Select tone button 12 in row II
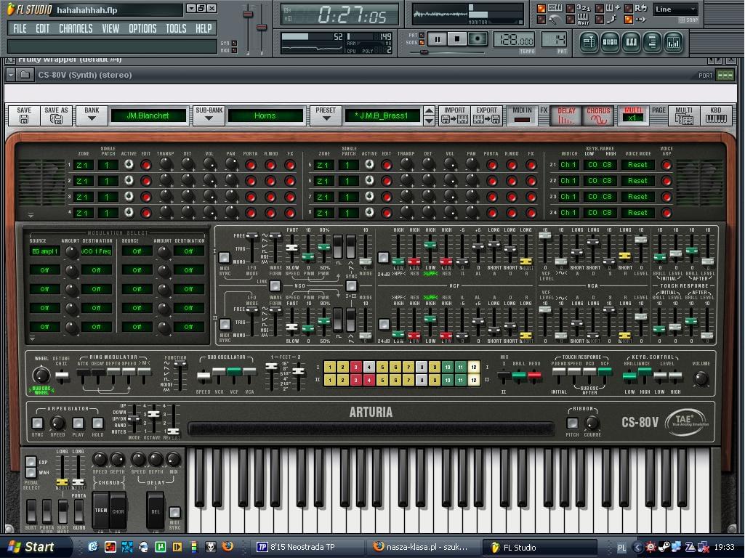The height and width of the screenshot is (560, 745). (474, 380)
